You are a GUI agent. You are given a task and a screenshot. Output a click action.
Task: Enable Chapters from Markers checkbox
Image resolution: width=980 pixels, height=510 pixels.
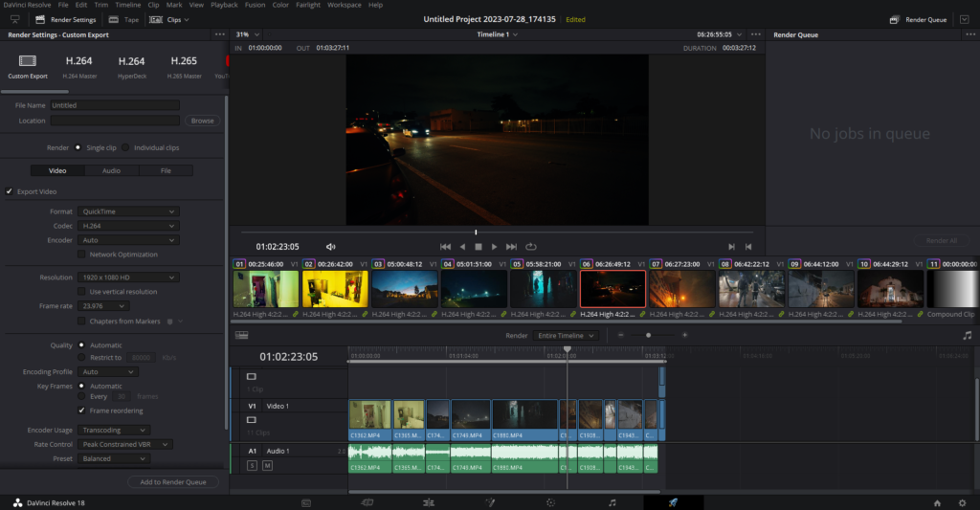(81, 322)
